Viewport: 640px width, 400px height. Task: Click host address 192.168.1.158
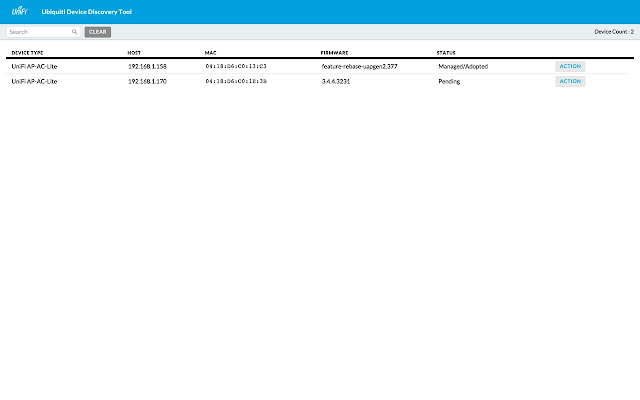coord(147,66)
